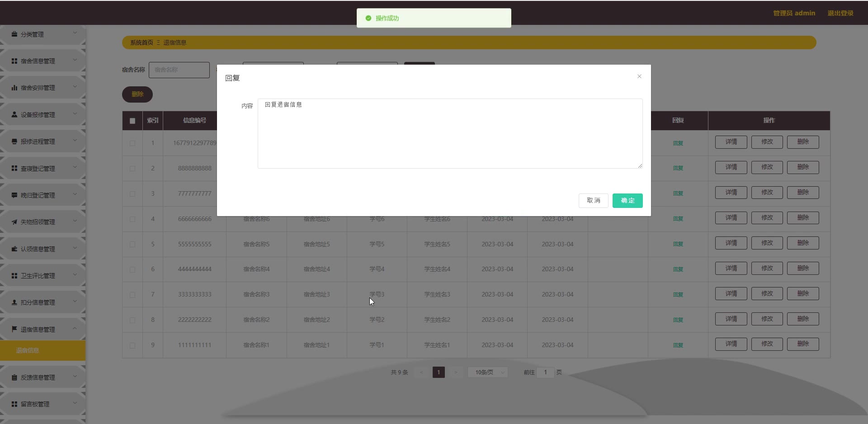Expand 留言板管理 menu chevron
Viewport: 868px width, 424px height.
pos(75,403)
